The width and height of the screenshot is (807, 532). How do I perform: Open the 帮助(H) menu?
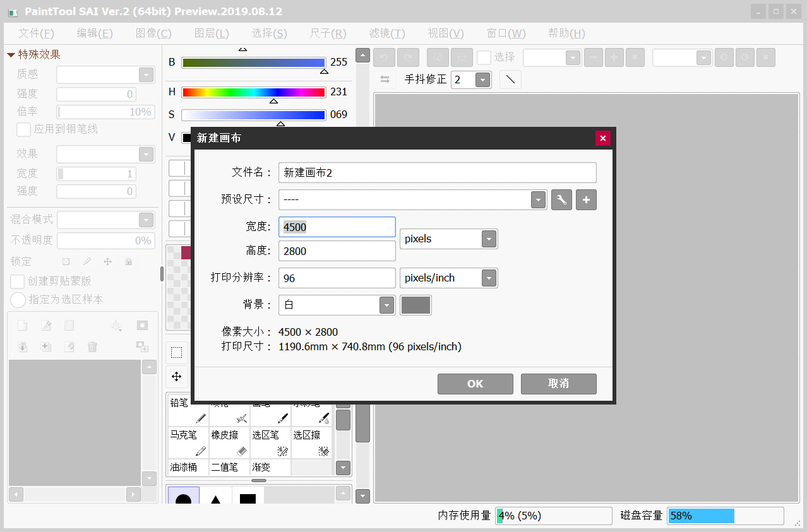(x=566, y=33)
